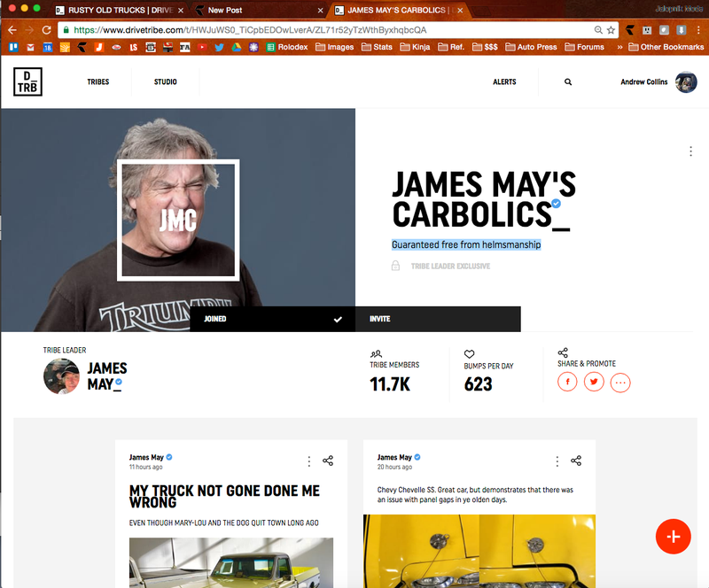709x588 pixels.
Task: Open the Images bookmark folder
Action: click(x=335, y=47)
